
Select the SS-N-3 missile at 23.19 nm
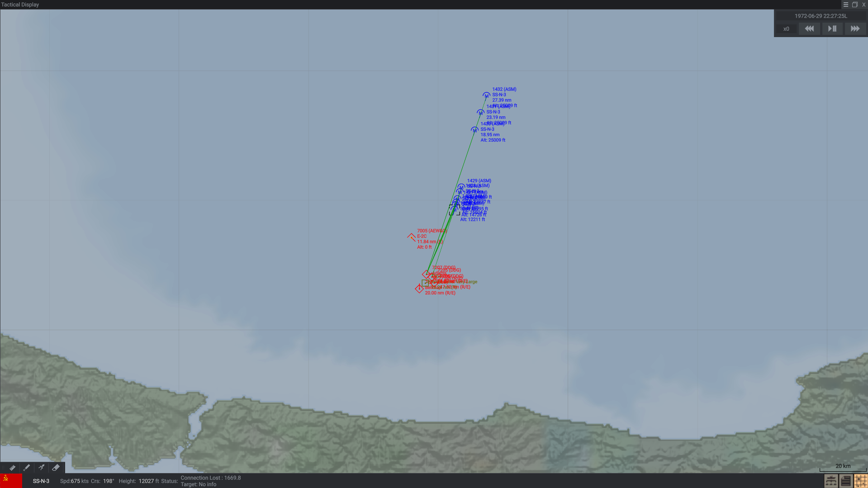tap(480, 113)
